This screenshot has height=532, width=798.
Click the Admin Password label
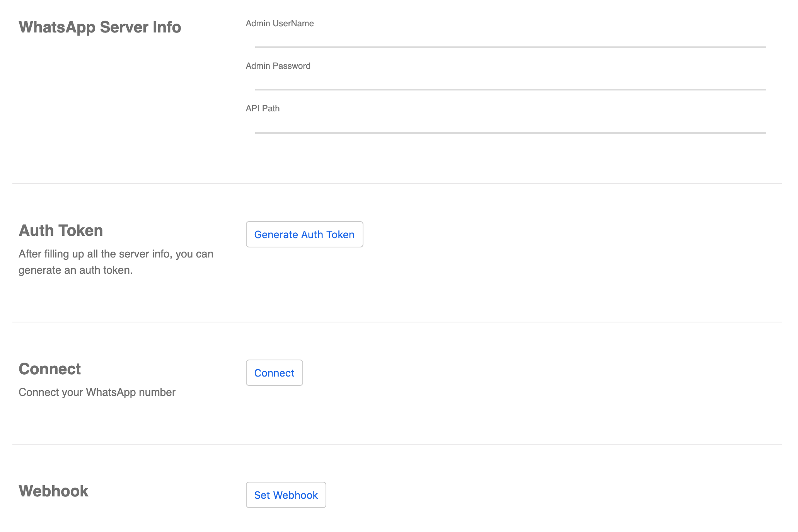(278, 66)
